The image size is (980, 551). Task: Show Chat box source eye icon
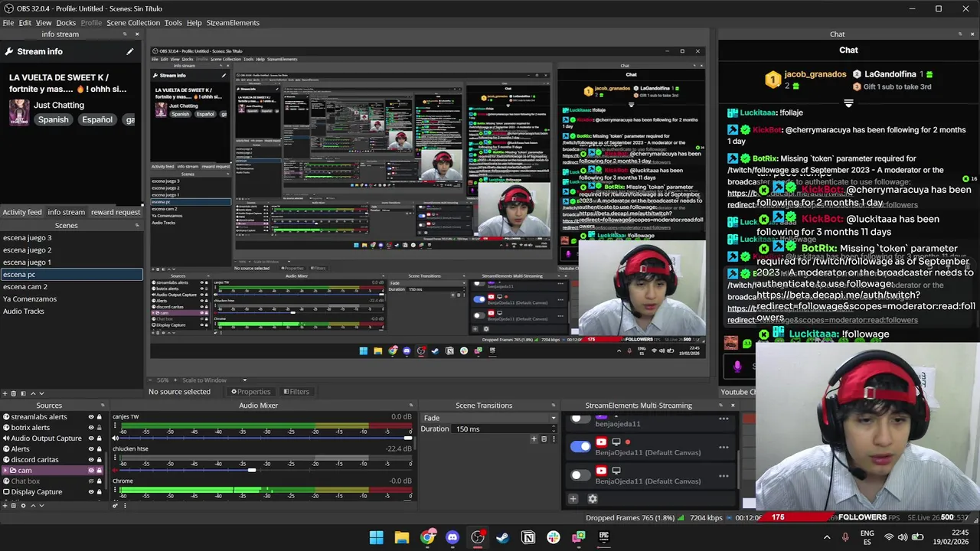pyautogui.click(x=90, y=481)
